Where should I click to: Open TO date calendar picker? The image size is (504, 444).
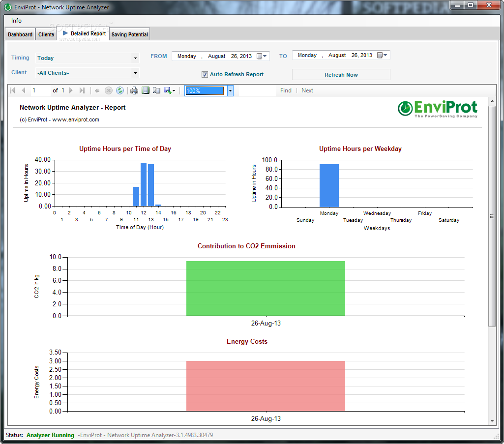(382, 55)
